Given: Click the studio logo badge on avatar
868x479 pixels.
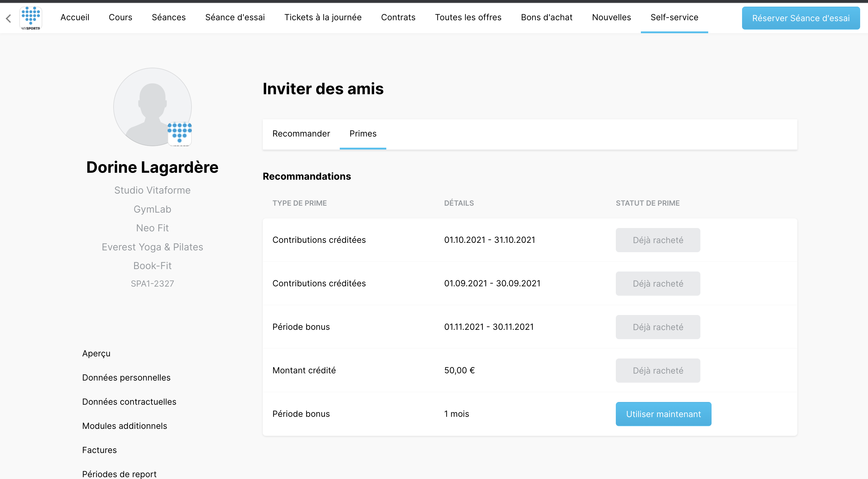Looking at the screenshot, I should (x=180, y=134).
